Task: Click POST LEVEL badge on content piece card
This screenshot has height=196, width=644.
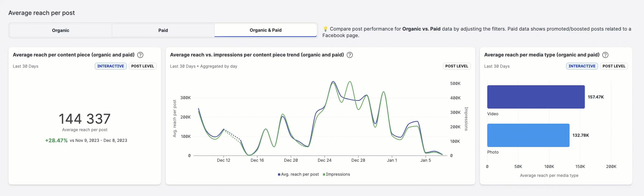Action: 143,66
